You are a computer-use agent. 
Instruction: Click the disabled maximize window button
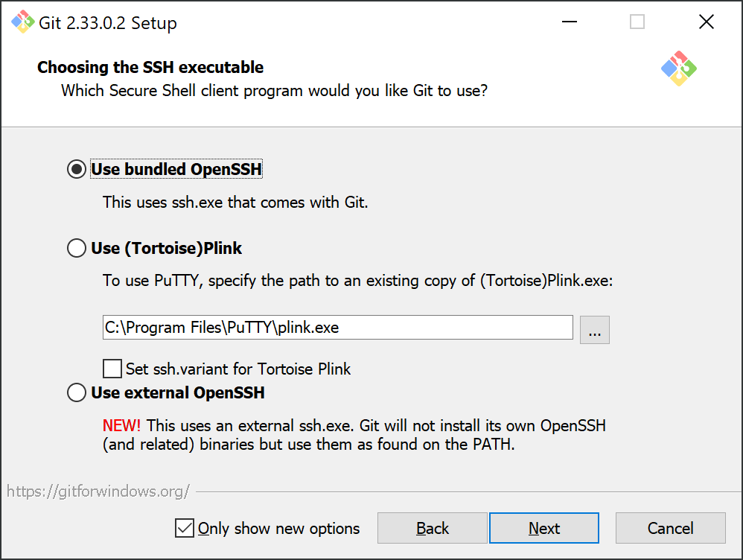click(x=637, y=22)
